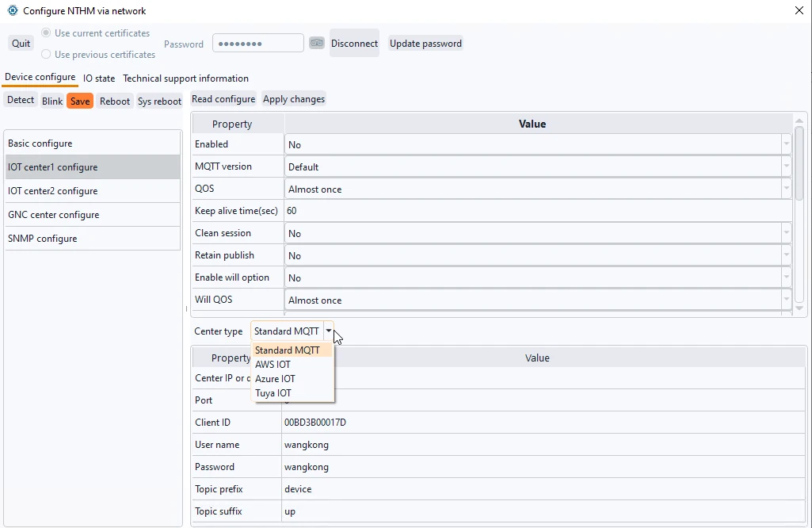Click the Client ID value 00BD3B00017D

point(543,423)
